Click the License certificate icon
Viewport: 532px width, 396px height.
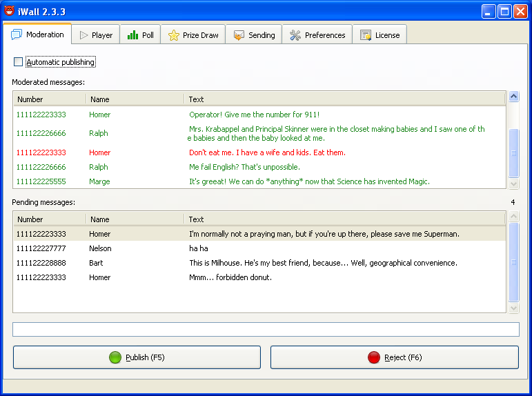click(366, 35)
